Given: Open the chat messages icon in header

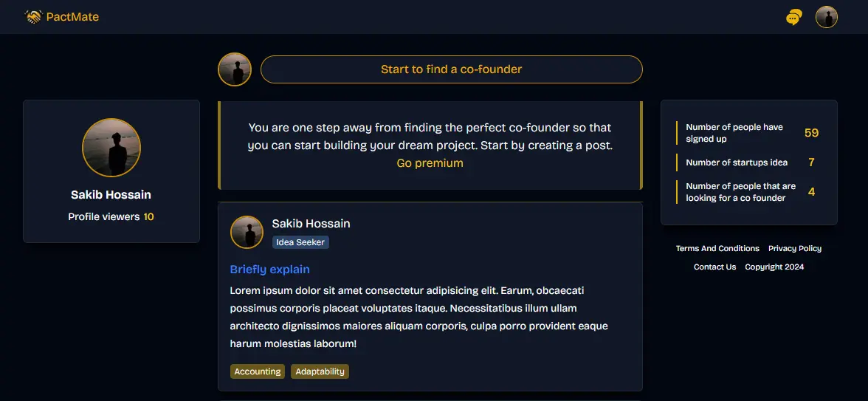Looking at the screenshot, I should 794,17.
